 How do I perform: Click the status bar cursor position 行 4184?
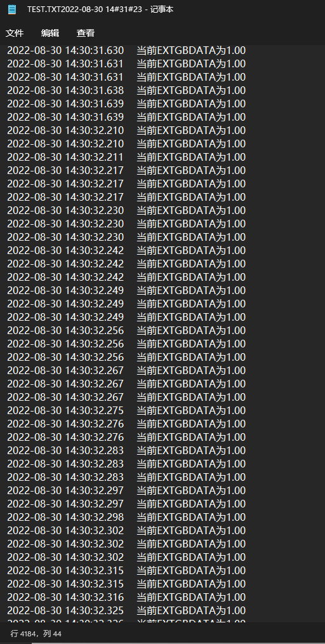point(23,634)
